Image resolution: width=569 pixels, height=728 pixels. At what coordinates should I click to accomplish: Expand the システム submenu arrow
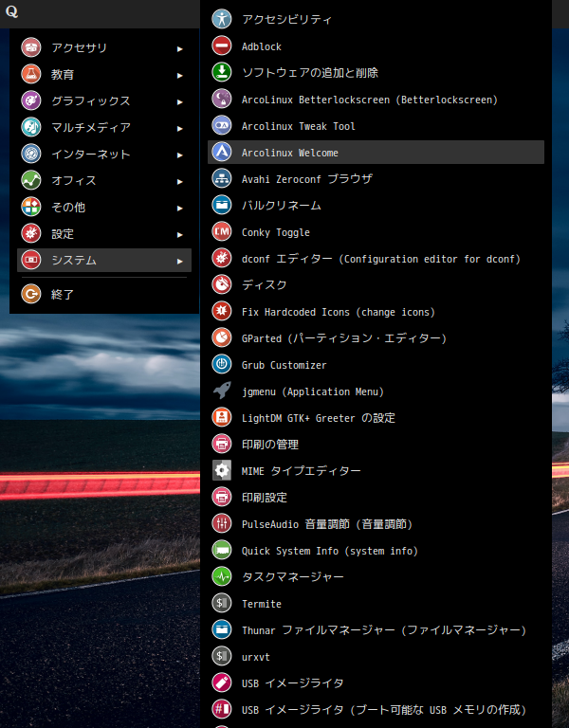(180, 261)
